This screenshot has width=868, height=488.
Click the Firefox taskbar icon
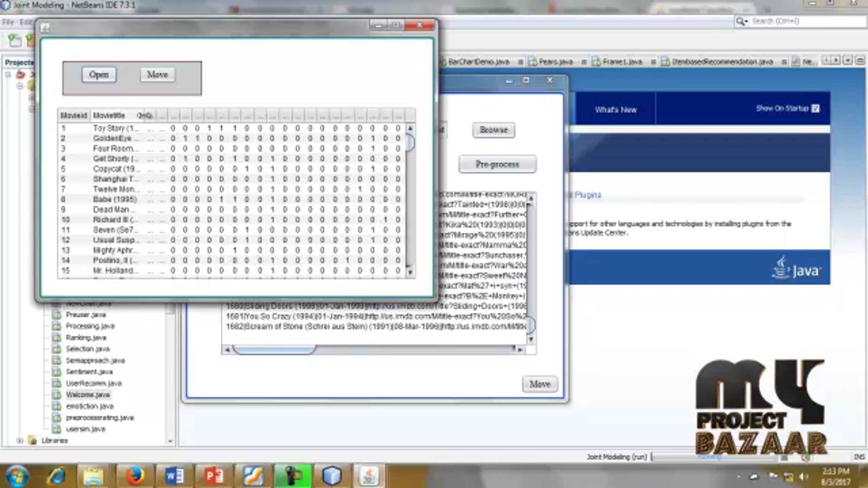point(135,476)
